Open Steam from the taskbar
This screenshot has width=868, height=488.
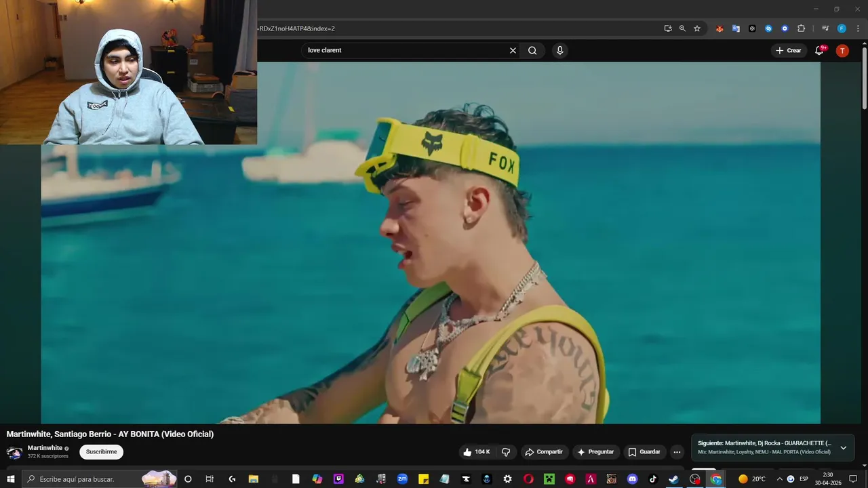coord(673,479)
